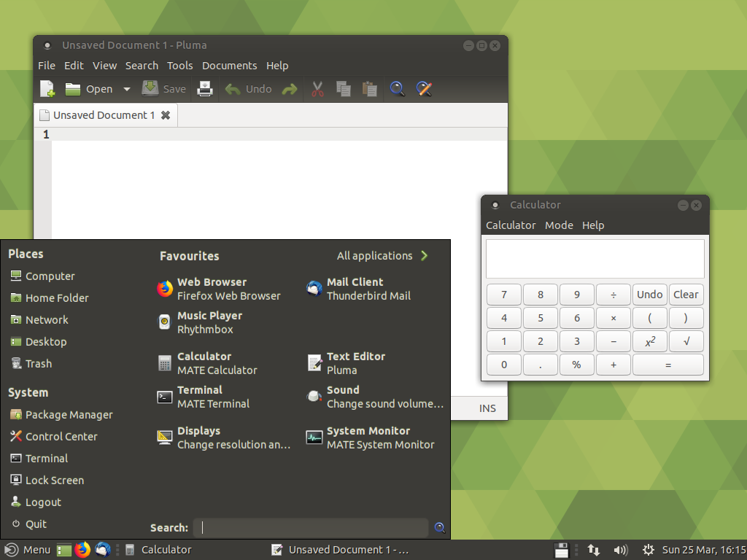Click the decimal point button on Calculator

coord(541,365)
